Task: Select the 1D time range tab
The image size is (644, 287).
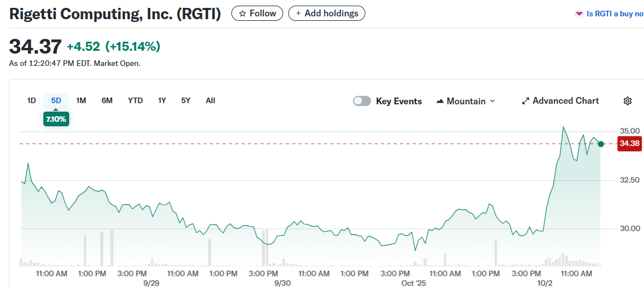Action: click(x=32, y=100)
